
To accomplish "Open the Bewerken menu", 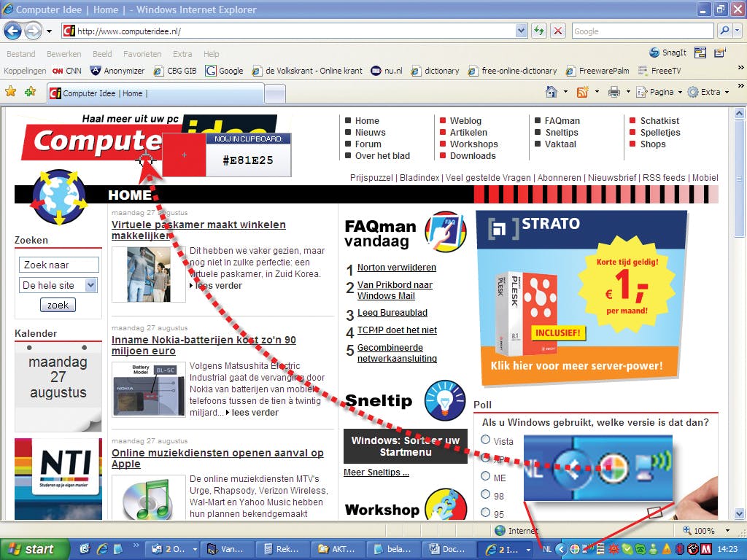I will pyautogui.click(x=64, y=54).
